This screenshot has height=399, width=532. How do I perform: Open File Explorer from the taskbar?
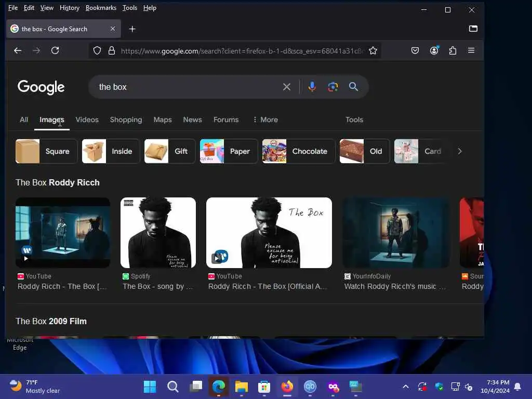(242, 387)
